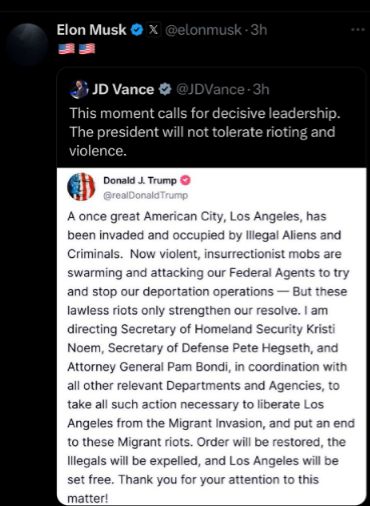Click Elon Musk's blue verified badge
370x506 pixels.
[137, 30]
